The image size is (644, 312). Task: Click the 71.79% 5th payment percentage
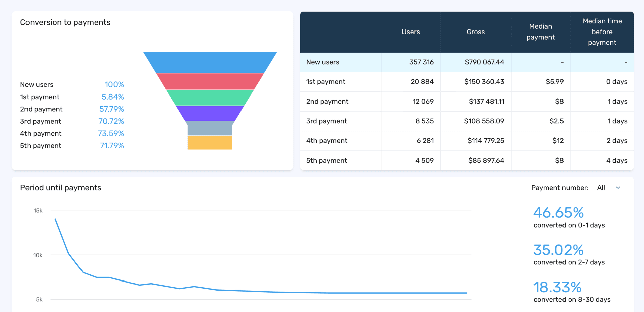[112, 145]
